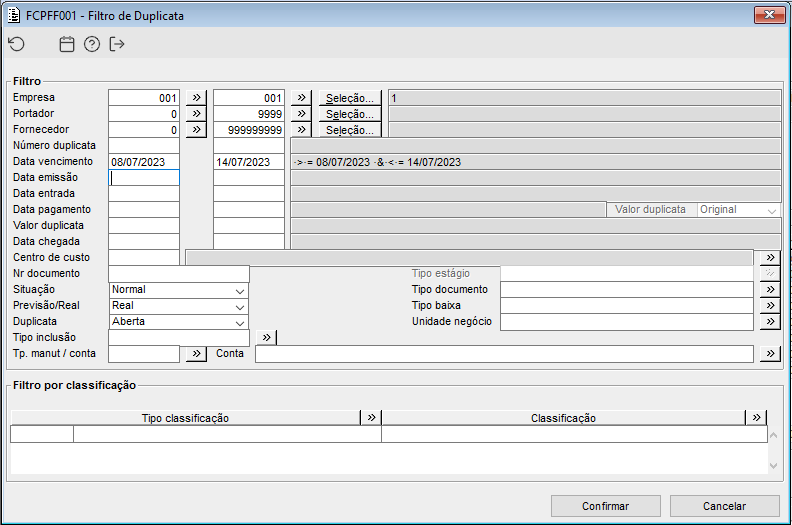792x525 pixels.
Task: Click the Tipo inclusão input field
Action: 179,338
